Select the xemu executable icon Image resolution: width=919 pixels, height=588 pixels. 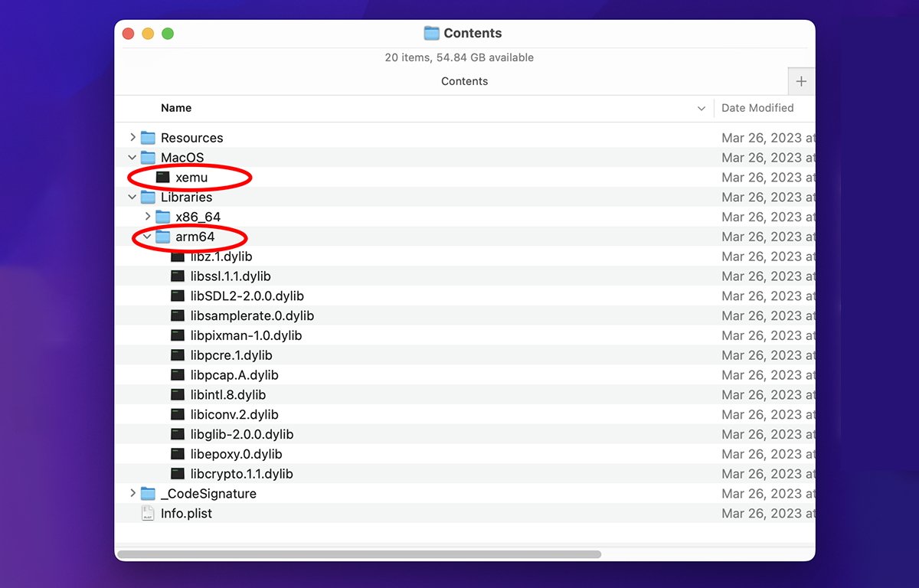tap(162, 178)
